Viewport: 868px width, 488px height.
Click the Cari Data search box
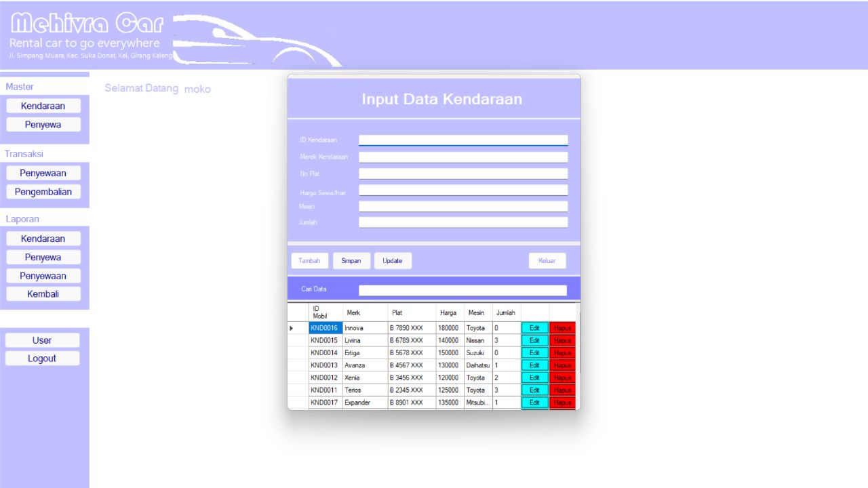click(x=463, y=289)
